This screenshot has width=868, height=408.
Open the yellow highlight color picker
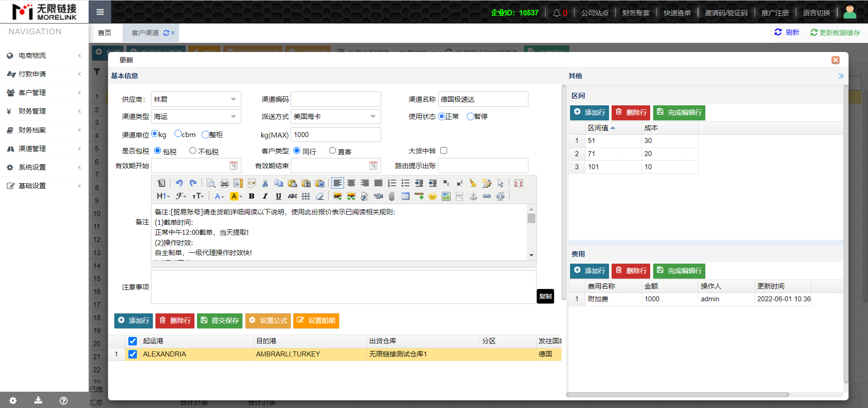click(x=236, y=196)
